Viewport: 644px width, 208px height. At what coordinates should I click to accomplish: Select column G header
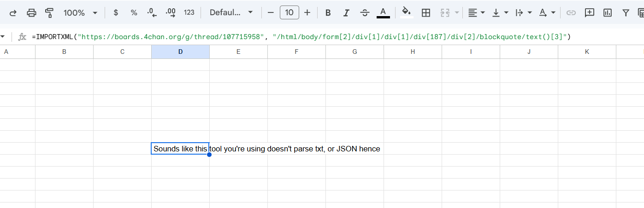click(354, 52)
